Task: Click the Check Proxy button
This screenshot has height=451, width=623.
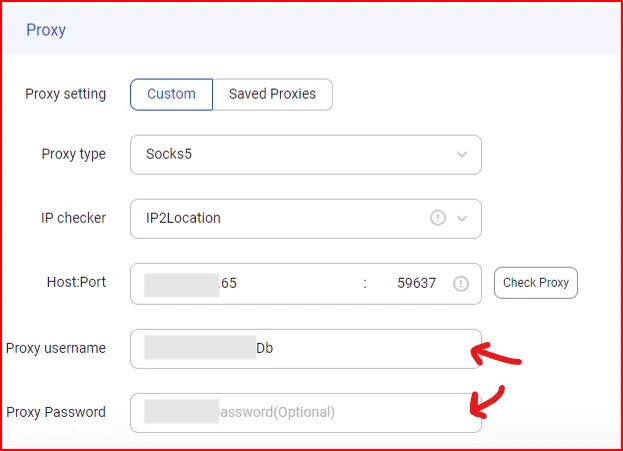Action: [536, 283]
